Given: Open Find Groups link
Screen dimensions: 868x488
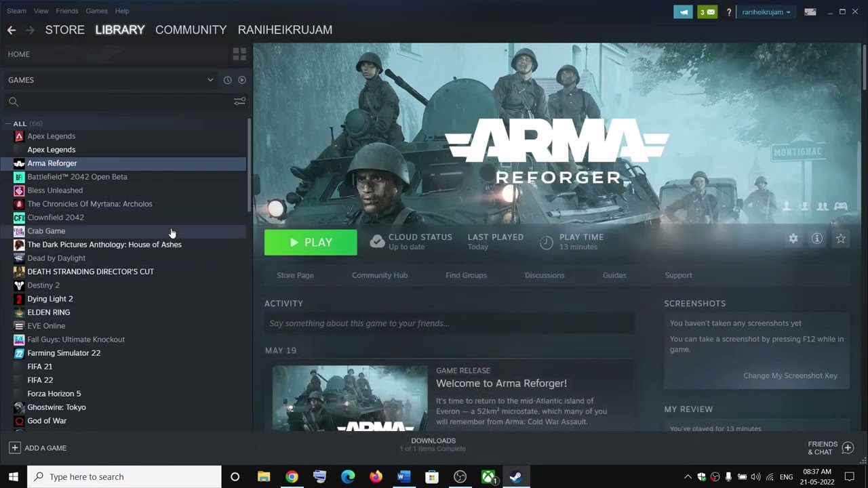Looking at the screenshot, I should [x=466, y=275].
